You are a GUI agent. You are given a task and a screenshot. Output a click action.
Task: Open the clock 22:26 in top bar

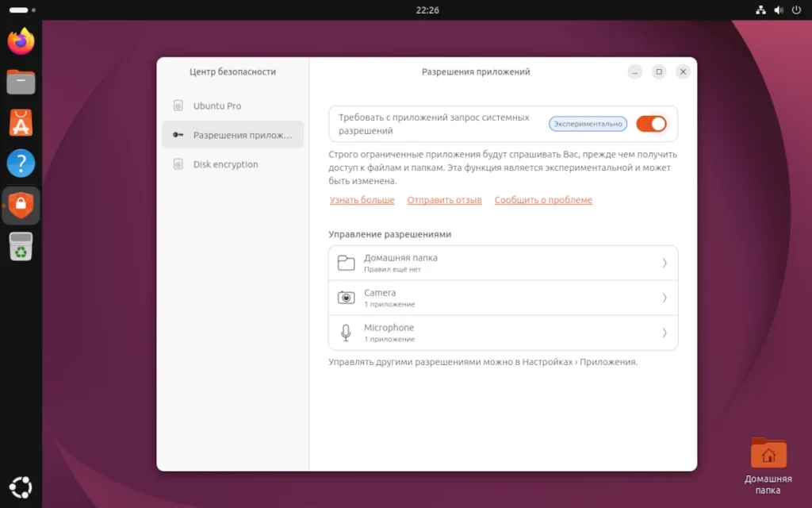click(427, 10)
